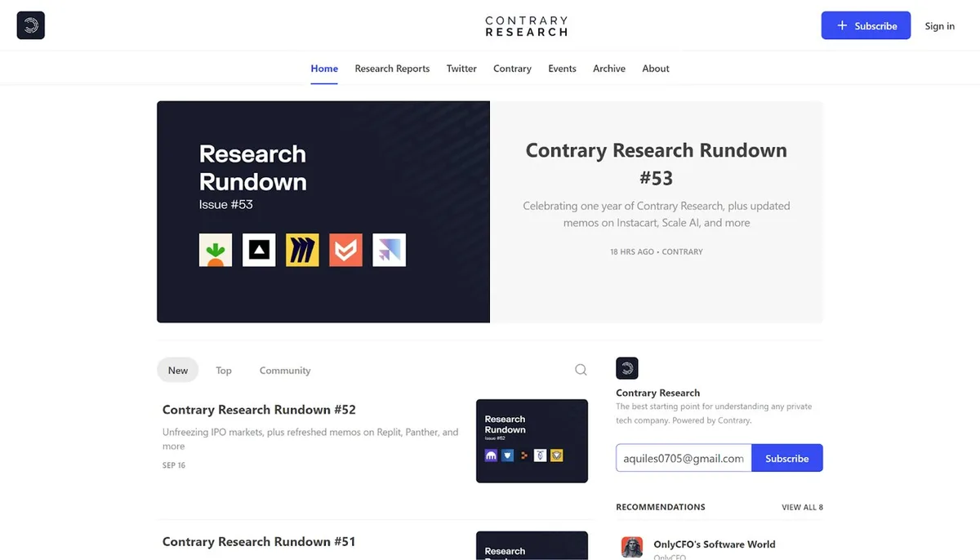Click the black triangle logo icon in the banner

[x=259, y=250]
